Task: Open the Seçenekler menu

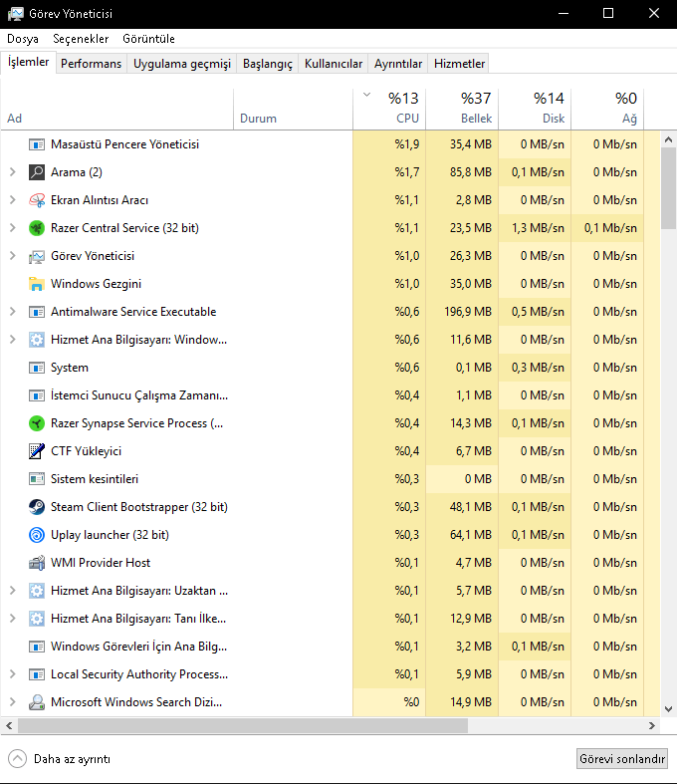Action: coord(81,39)
